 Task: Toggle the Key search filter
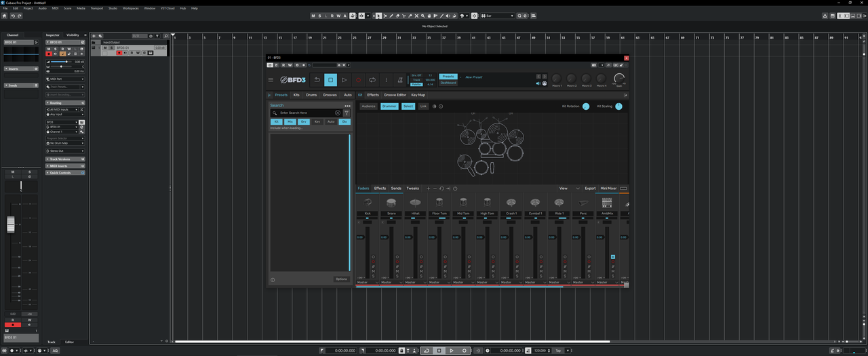click(x=317, y=121)
